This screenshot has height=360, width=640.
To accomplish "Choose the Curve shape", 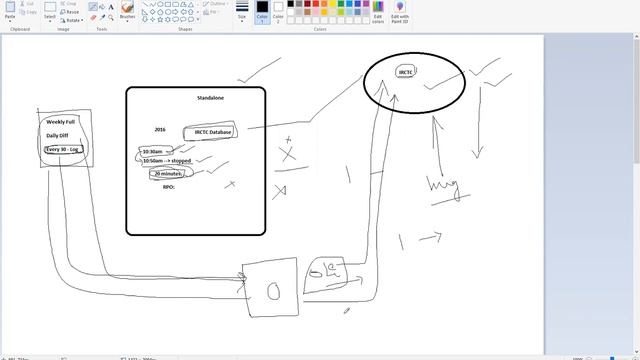I will 153,4.
